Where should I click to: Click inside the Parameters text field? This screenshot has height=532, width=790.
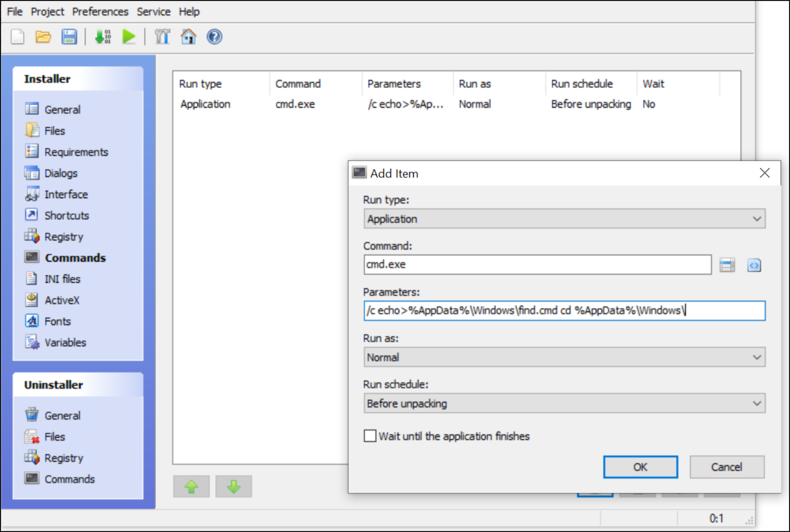point(564,311)
